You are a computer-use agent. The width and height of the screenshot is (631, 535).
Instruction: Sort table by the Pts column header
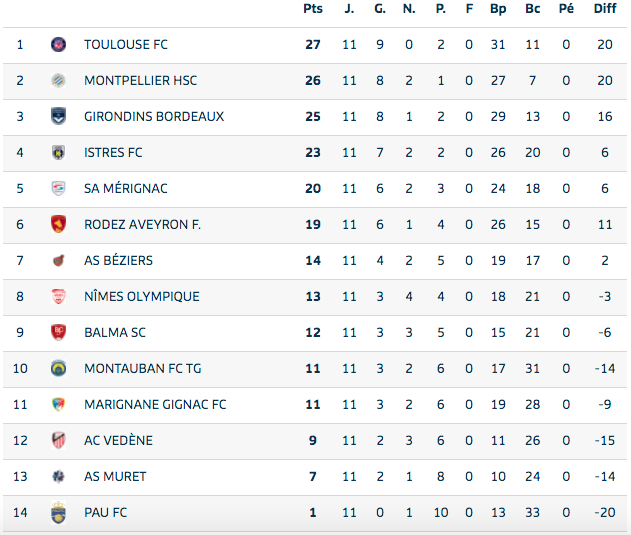pyautogui.click(x=313, y=9)
